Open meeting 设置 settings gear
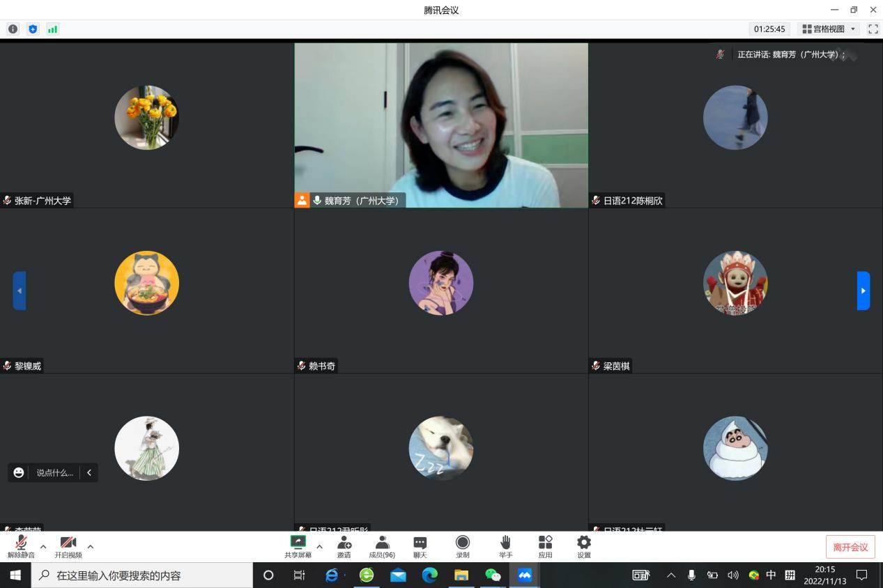This screenshot has height=588, width=883. (x=584, y=547)
